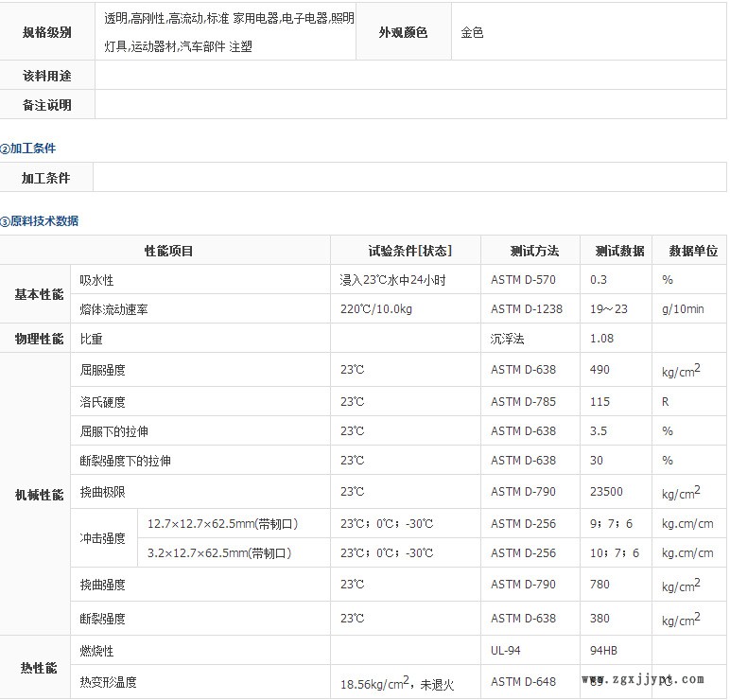This screenshot has width=730, height=700.
Task: Select the 规格级别 label cell
Action: click(x=46, y=32)
